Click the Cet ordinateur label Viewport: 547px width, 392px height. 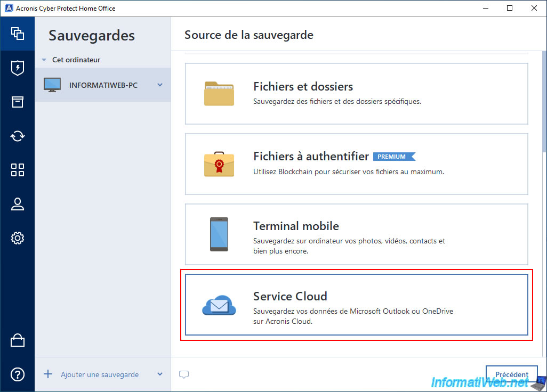click(x=76, y=60)
